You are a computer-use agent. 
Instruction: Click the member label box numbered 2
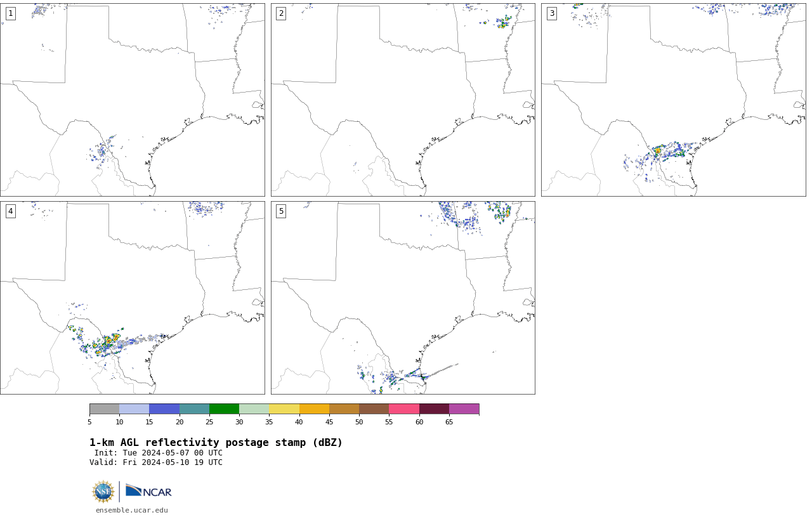coord(281,13)
